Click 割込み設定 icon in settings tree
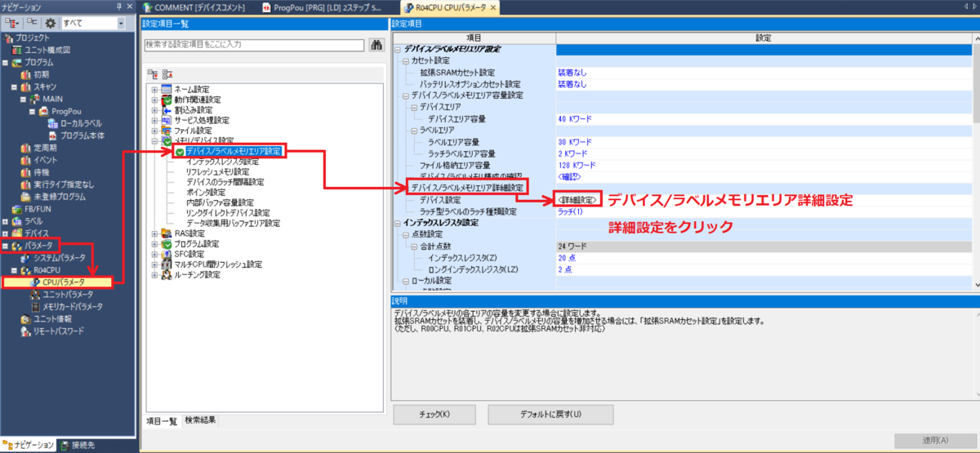The width and height of the screenshot is (980, 453). (167, 109)
